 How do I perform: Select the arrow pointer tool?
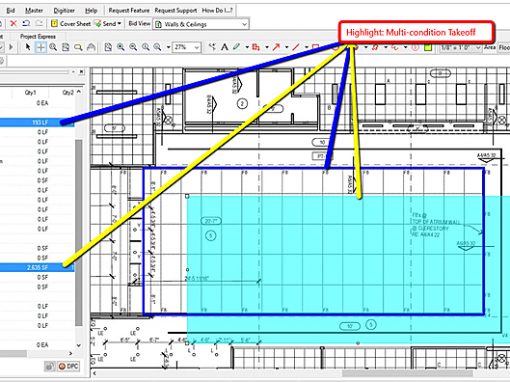tap(28, 47)
